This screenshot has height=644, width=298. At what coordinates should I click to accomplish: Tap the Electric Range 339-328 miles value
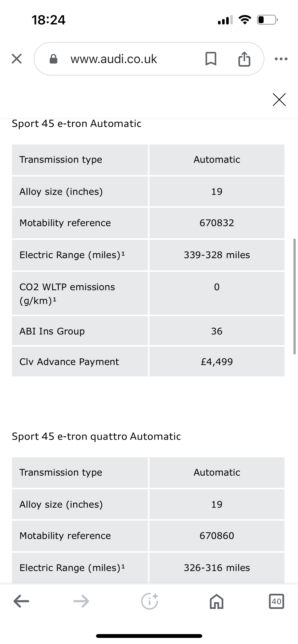[x=217, y=255]
